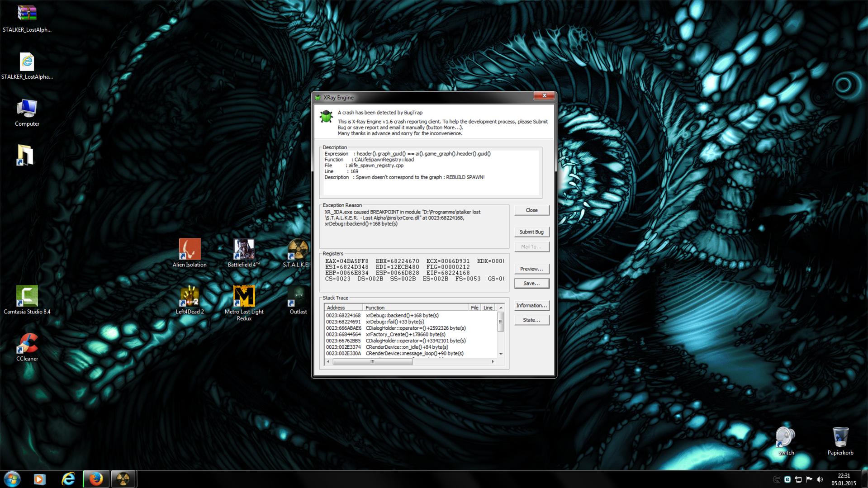The width and height of the screenshot is (868, 488).
Task: Click the stack trace vertical scrollbar down arrow
Action: [501, 354]
